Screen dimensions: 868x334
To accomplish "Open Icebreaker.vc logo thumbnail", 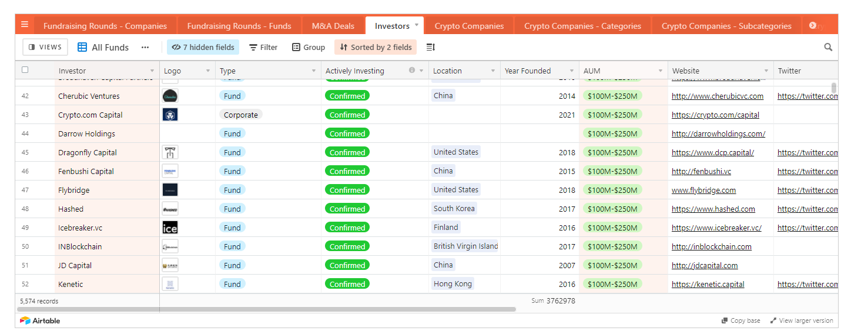I will click(x=170, y=228).
